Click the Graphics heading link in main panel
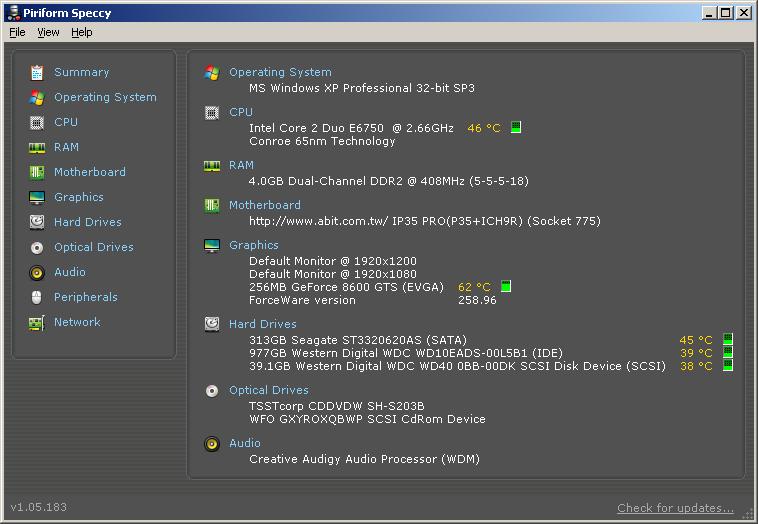 (x=254, y=246)
